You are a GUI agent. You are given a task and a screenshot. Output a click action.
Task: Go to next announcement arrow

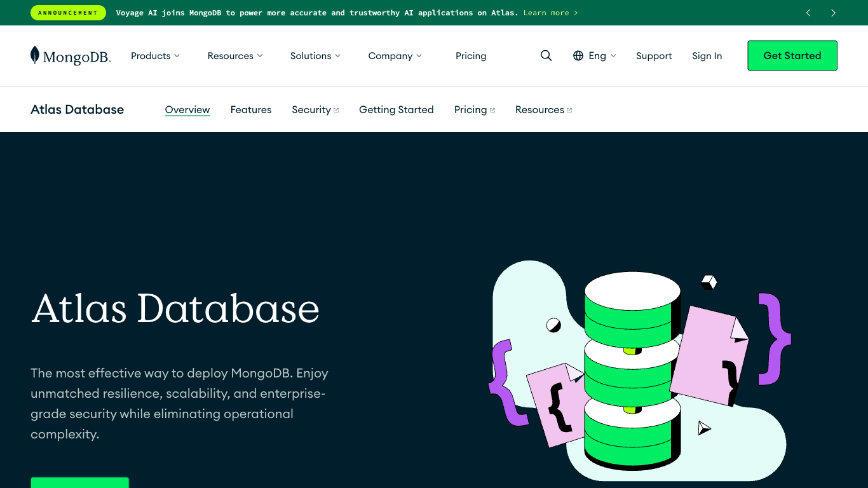click(833, 13)
